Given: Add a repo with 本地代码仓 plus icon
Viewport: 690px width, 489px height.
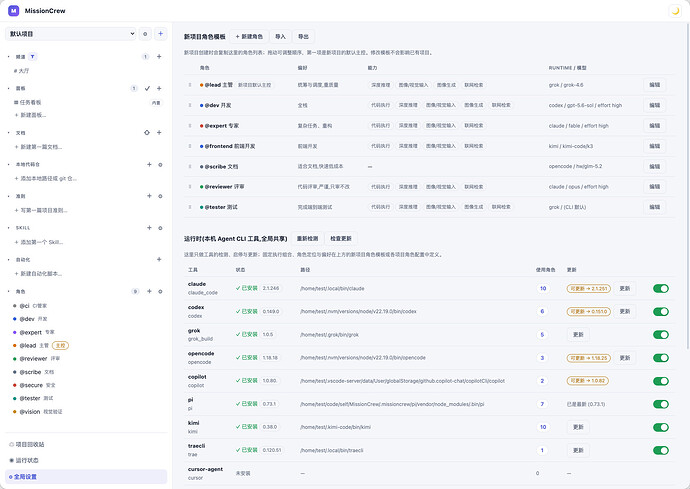Looking at the screenshot, I should click(x=149, y=164).
